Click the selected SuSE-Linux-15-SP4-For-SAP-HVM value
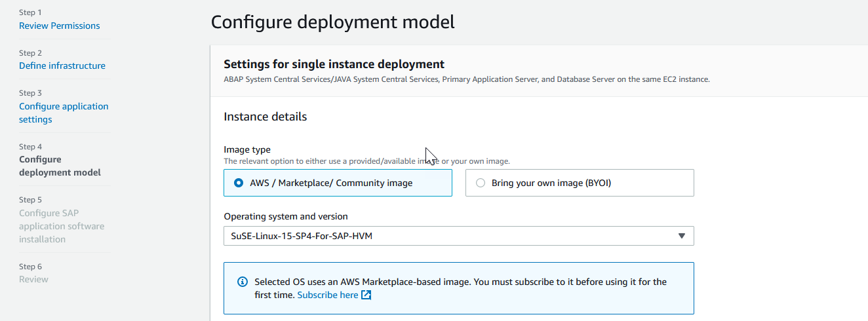Screen dimensions: 868x321 point(302,236)
